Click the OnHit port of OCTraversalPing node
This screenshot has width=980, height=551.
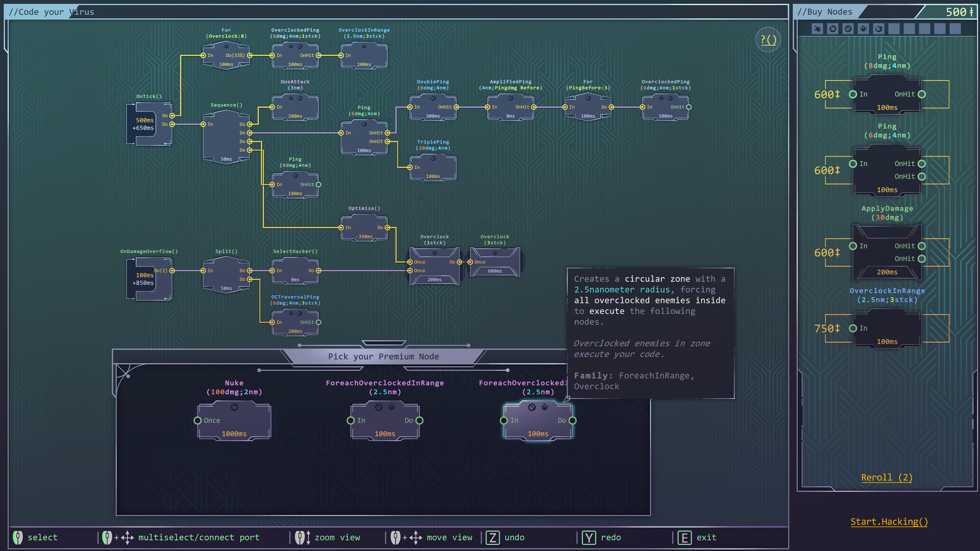click(318, 322)
